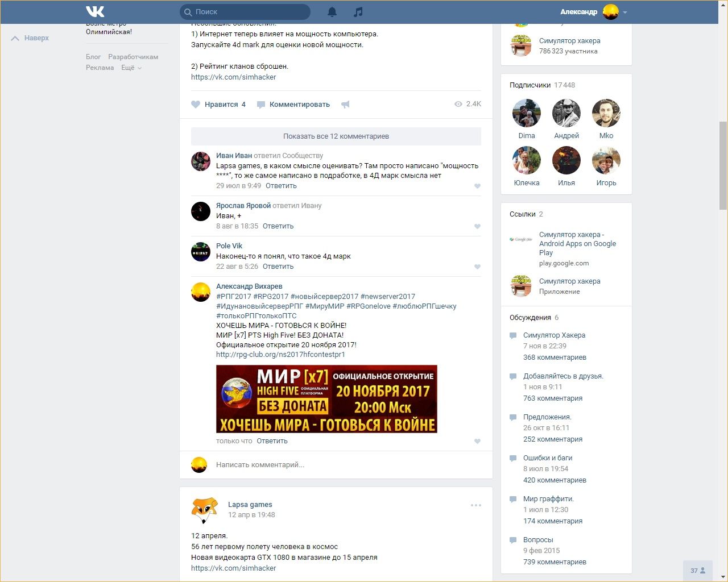The image size is (728, 582).
Task: Click Ярослав Яровой's comment avatar
Action: pos(201,211)
